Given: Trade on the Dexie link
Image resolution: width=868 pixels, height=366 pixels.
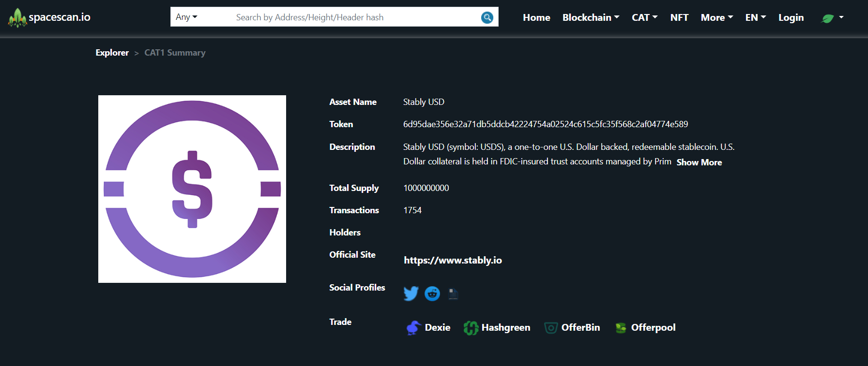Looking at the screenshot, I should (x=438, y=327).
